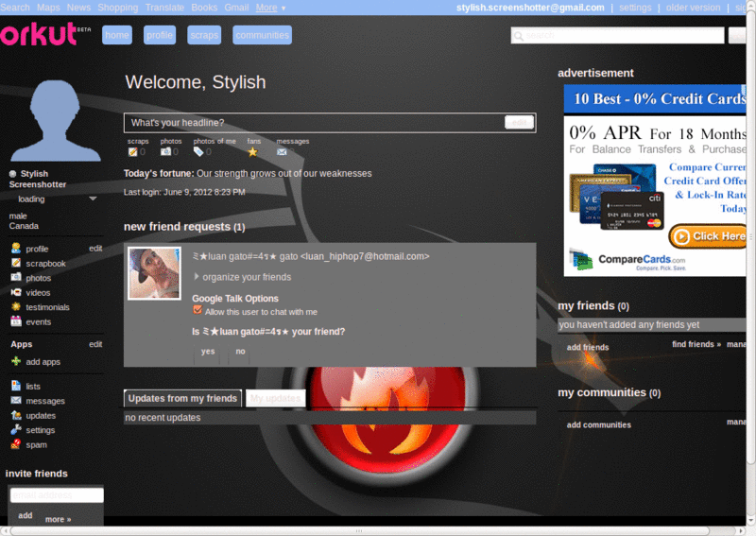Click the friend request profile photo
The width and height of the screenshot is (756, 536).
[x=154, y=273]
